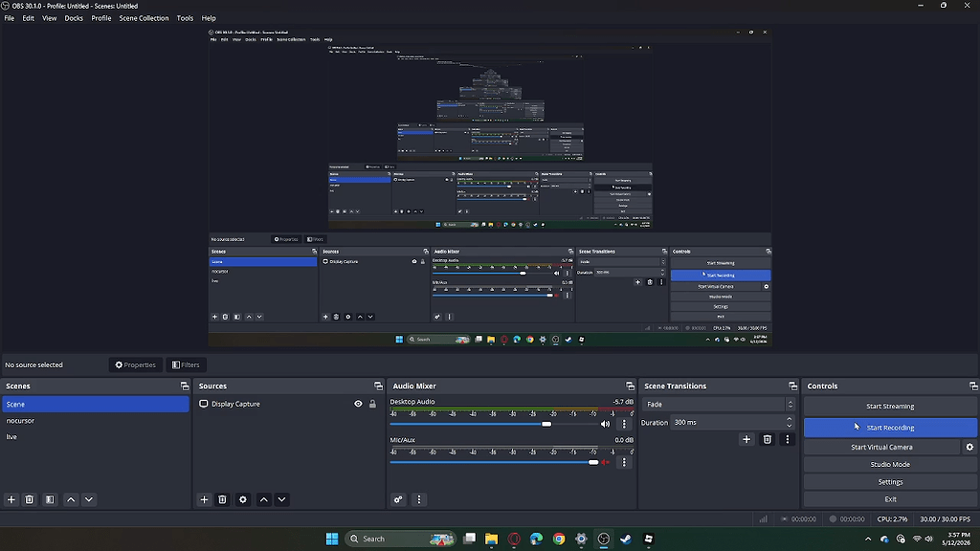Enable Studio Mode
The width and height of the screenshot is (980, 551).
(x=890, y=465)
